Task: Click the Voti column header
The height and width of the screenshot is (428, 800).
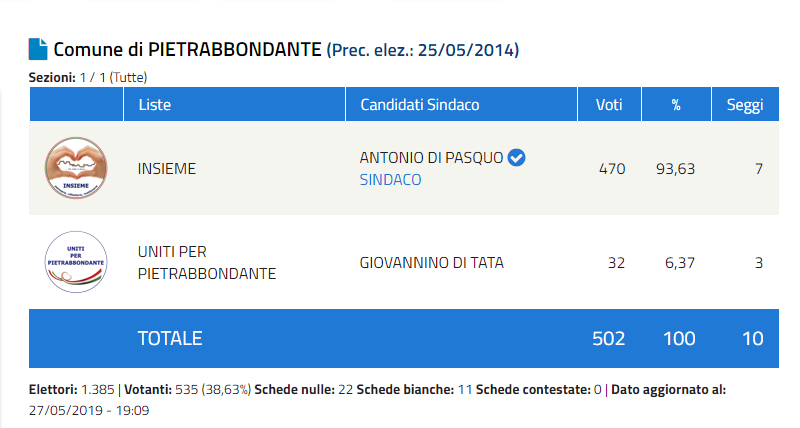Action: pyautogui.click(x=609, y=104)
